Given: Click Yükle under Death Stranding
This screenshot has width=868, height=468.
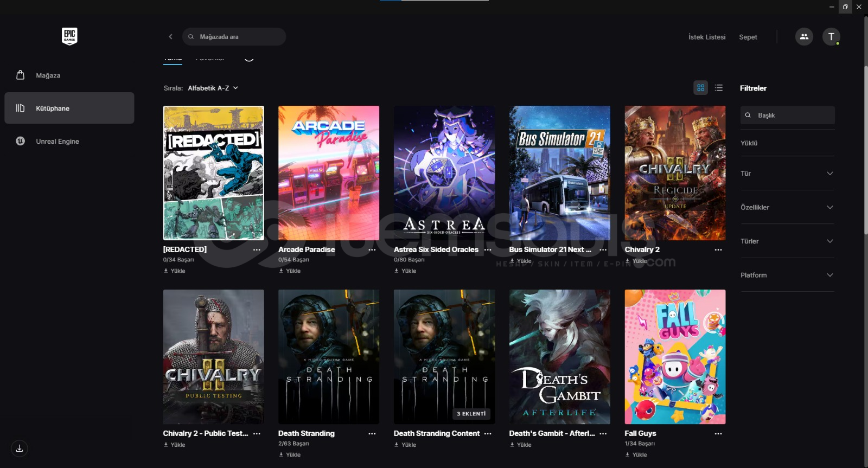Looking at the screenshot, I should pyautogui.click(x=290, y=454).
